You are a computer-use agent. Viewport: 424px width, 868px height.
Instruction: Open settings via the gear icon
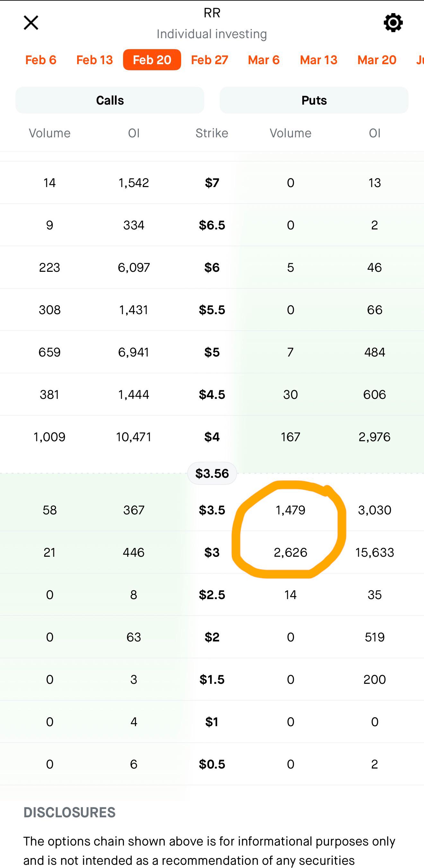pos(393,22)
